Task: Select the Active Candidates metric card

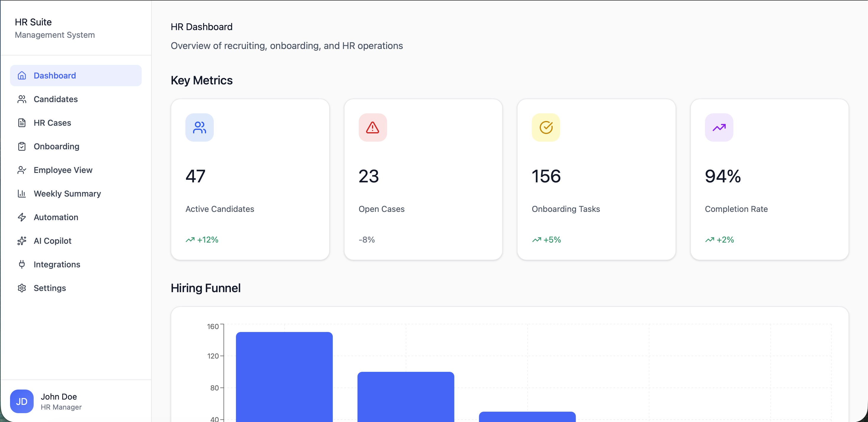Action: click(x=250, y=179)
